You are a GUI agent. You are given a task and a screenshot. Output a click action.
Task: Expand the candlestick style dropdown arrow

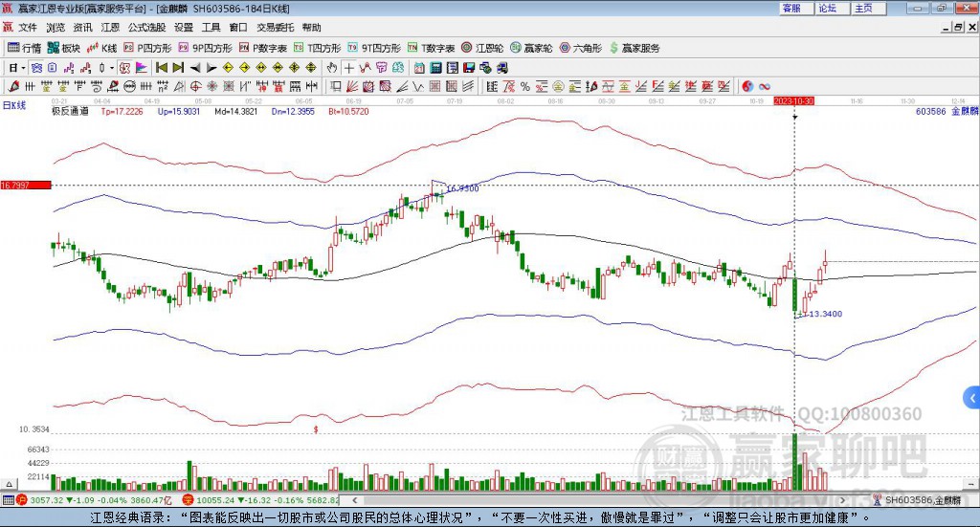click(x=112, y=68)
